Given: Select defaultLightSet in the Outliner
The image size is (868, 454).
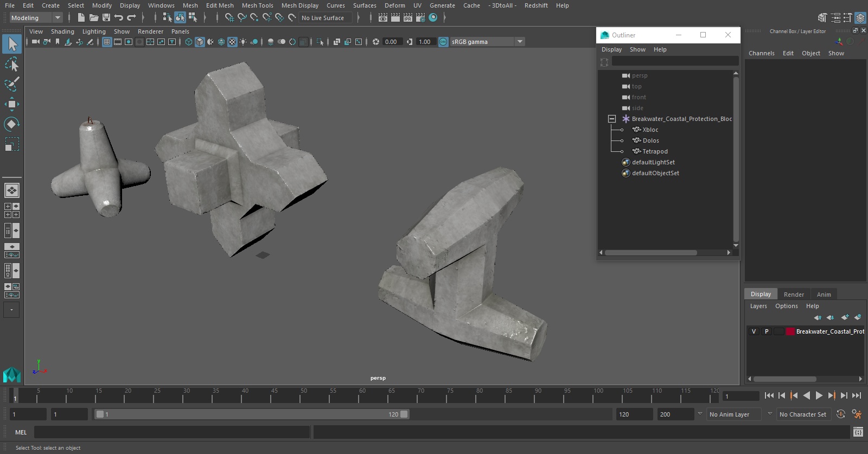Looking at the screenshot, I should click(653, 162).
